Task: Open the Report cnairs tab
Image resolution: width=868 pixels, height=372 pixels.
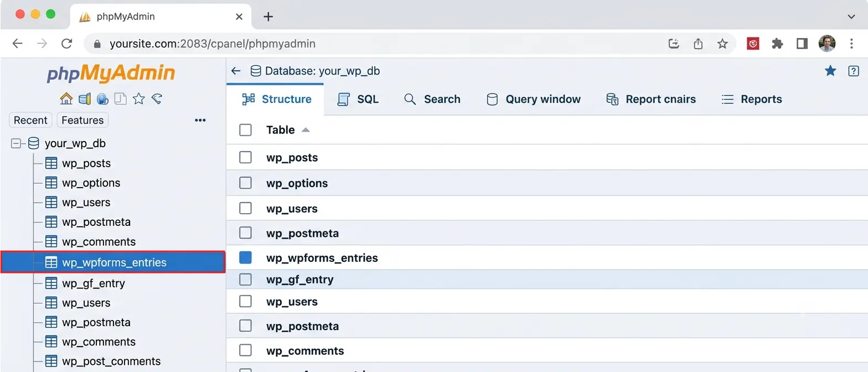Action: (x=650, y=99)
